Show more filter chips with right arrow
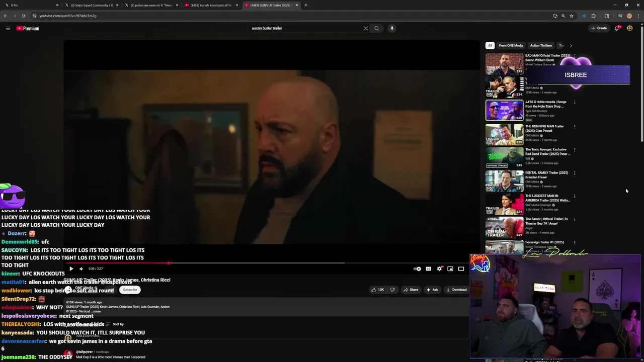The image size is (644, 362). point(571,45)
